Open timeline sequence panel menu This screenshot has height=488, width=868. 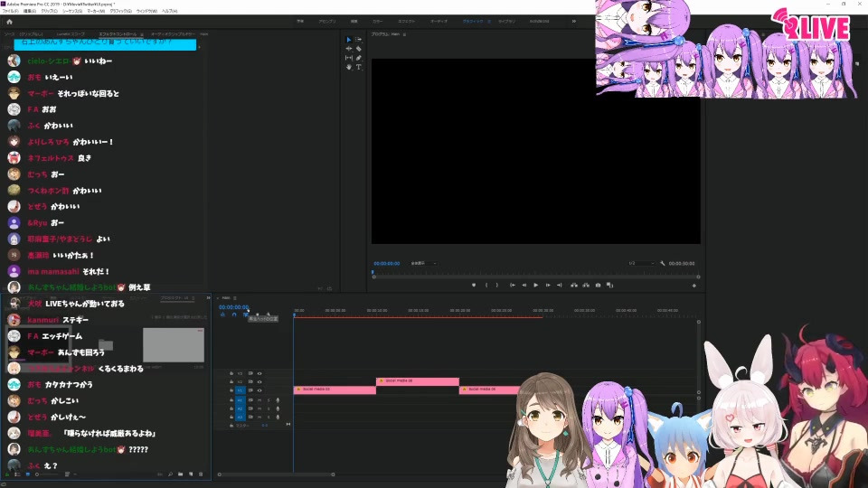(235, 298)
